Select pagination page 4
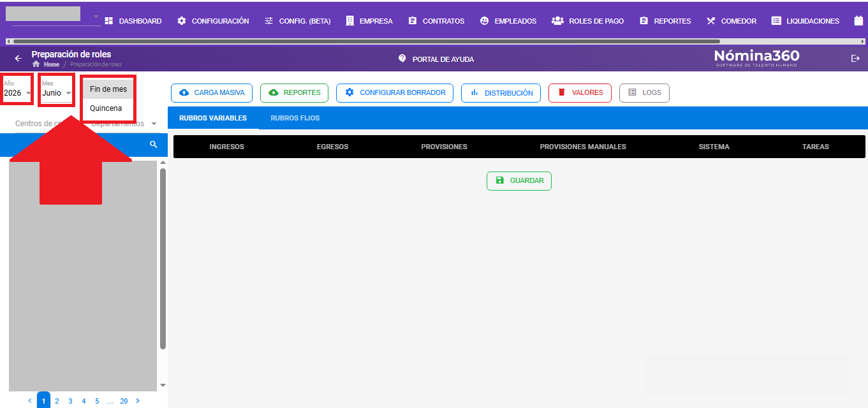The width and height of the screenshot is (868, 408). click(84, 401)
